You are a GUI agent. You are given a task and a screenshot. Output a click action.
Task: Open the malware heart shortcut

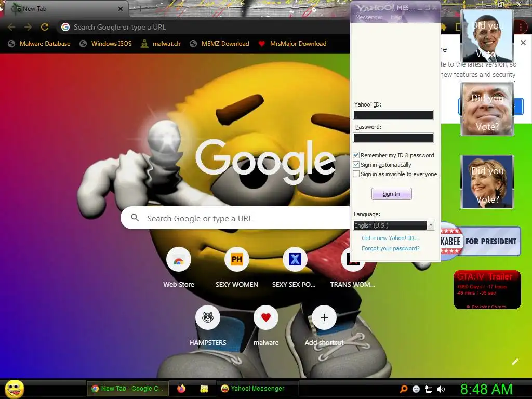click(266, 317)
